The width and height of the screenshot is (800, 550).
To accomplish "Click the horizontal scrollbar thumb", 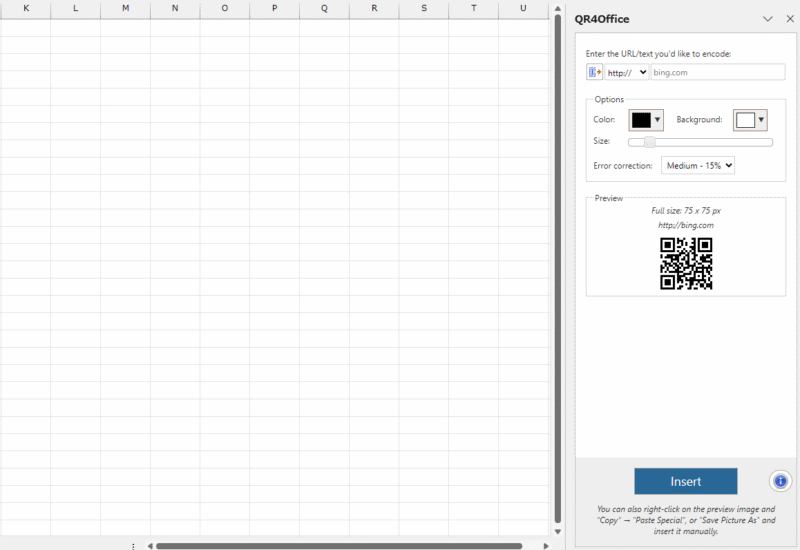I will [339, 546].
